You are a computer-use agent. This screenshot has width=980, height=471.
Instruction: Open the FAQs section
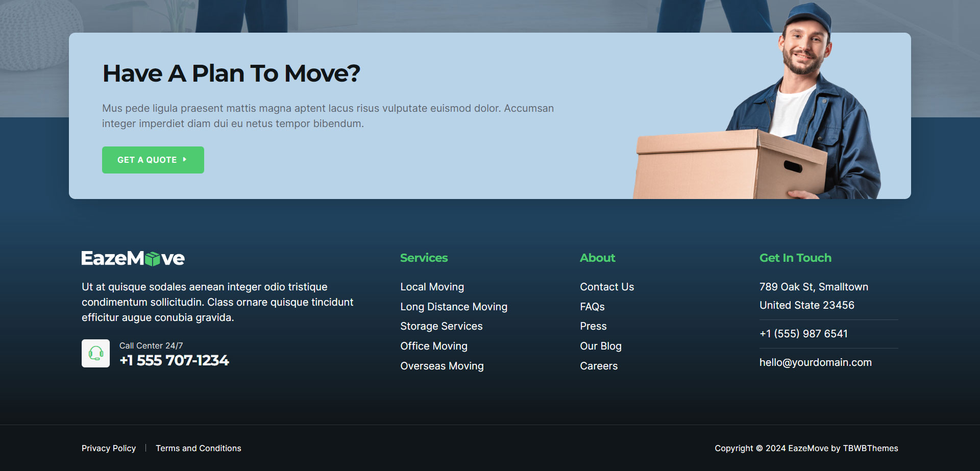pos(592,307)
